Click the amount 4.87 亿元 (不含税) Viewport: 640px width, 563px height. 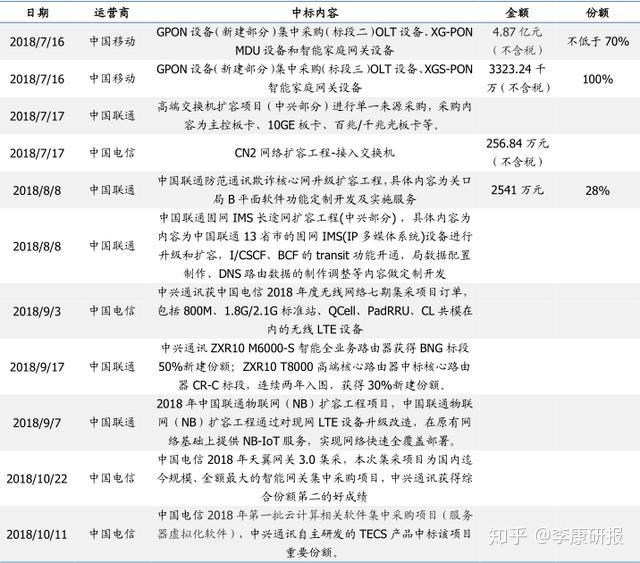(517, 41)
